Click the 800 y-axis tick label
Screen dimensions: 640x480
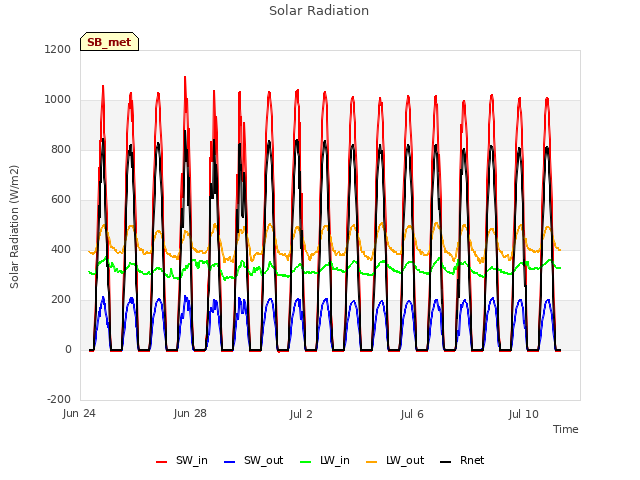pos(61,149)
